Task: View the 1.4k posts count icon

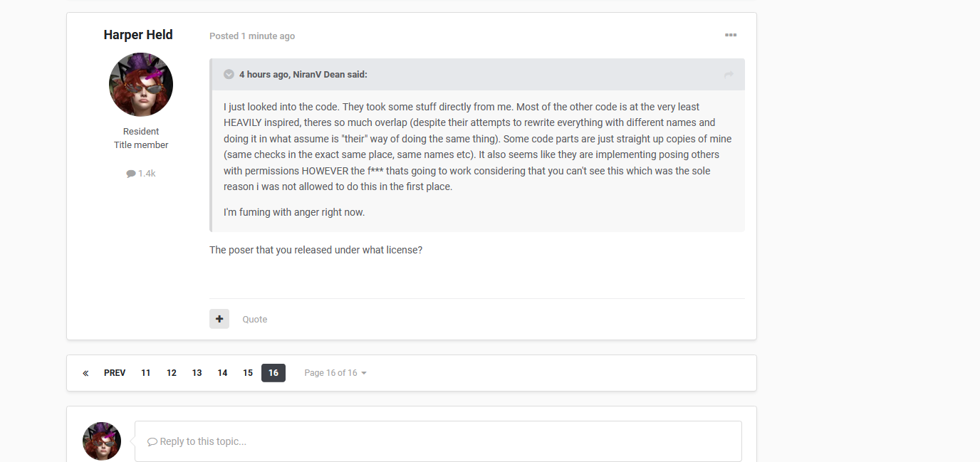Action: 131,174
